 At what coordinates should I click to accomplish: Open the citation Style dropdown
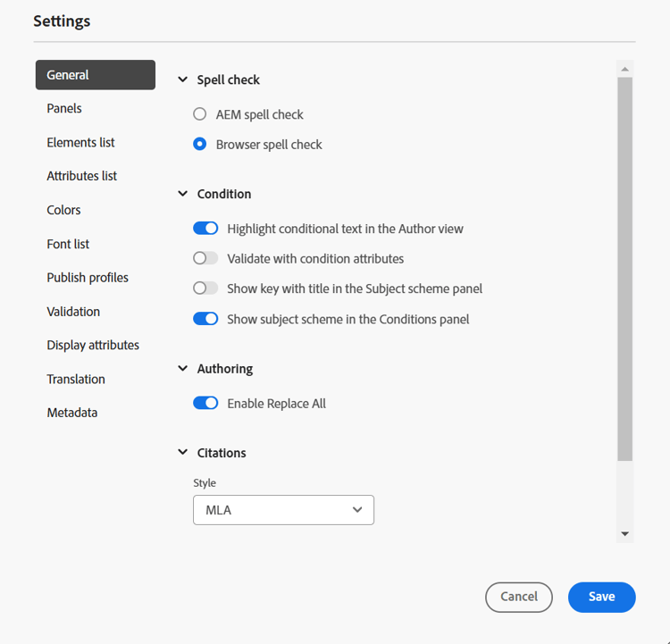pyautogui.click(x=283, y=510)
